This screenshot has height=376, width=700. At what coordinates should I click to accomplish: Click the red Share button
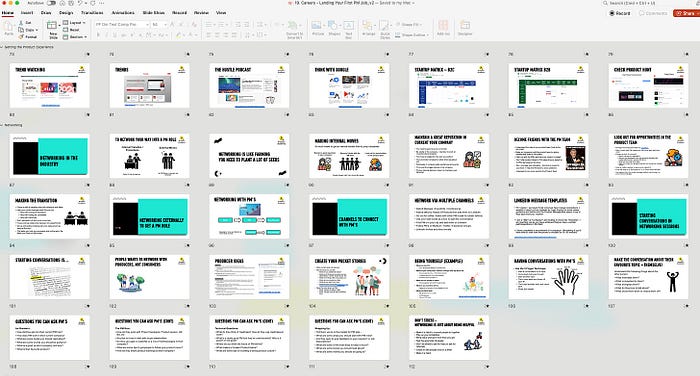[x=686, y=13]
